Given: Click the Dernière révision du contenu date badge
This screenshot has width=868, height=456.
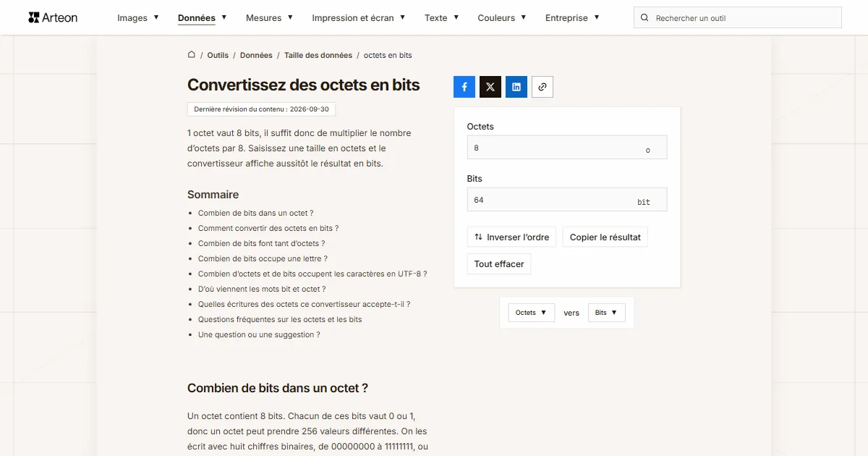Looking at the screenshot, I should pyautogui.click(x=261, y=109).
